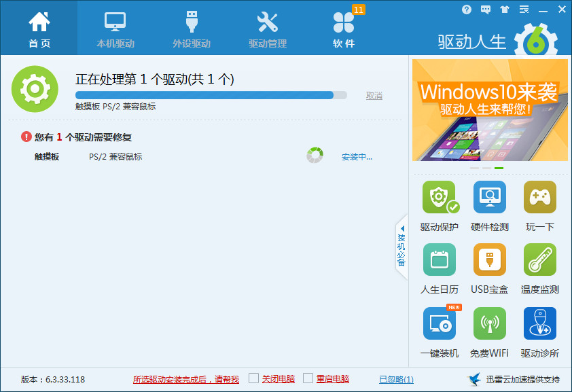Viewport: 572px width, 392px height.
Task: Open the help question mark icon
Action: pos(467,9)
